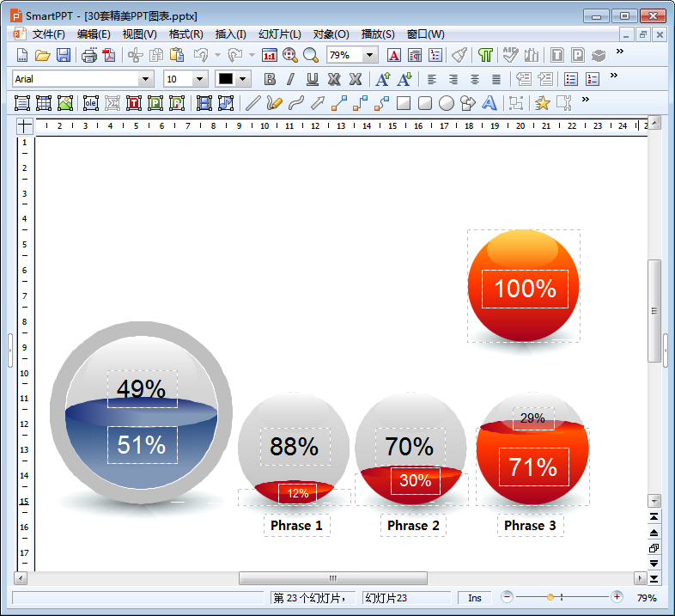Open the AutoShapes tool

click(467, 103)
